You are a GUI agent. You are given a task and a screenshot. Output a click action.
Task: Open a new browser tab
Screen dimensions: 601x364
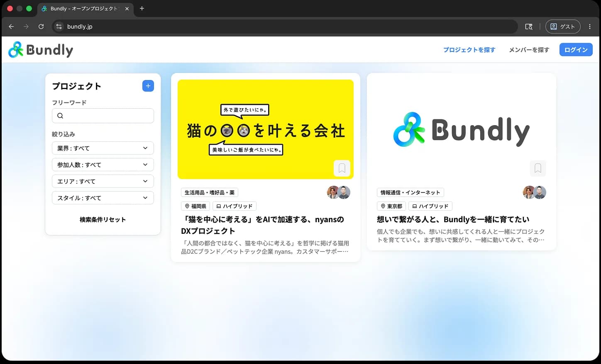[x=142, y=8]
